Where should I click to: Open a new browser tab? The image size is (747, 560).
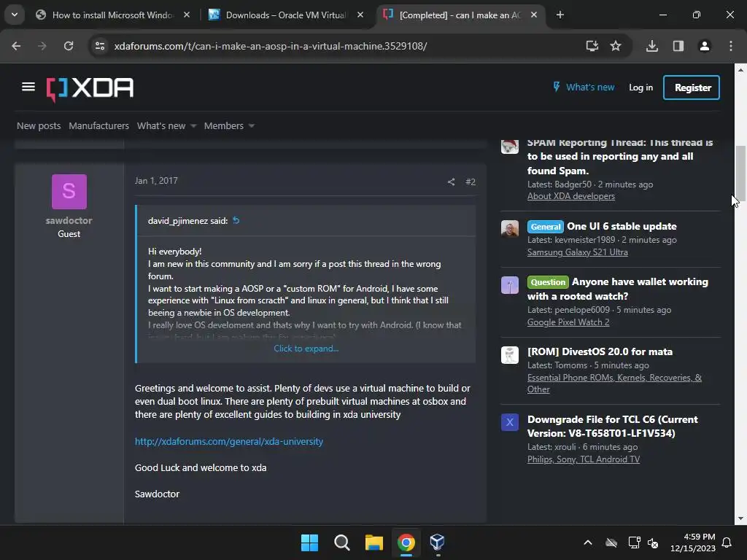(560, 15)
